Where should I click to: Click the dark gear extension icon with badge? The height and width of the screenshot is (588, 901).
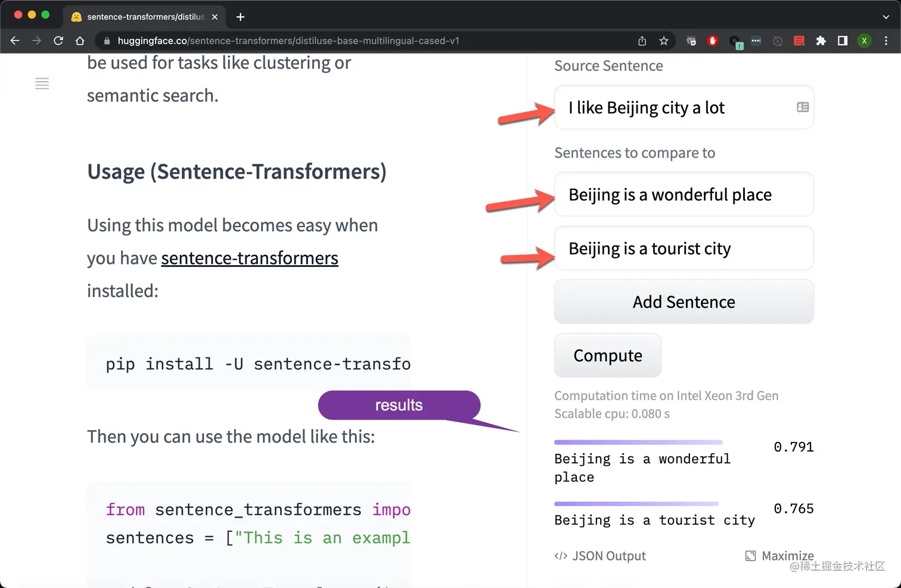(735, 42)
